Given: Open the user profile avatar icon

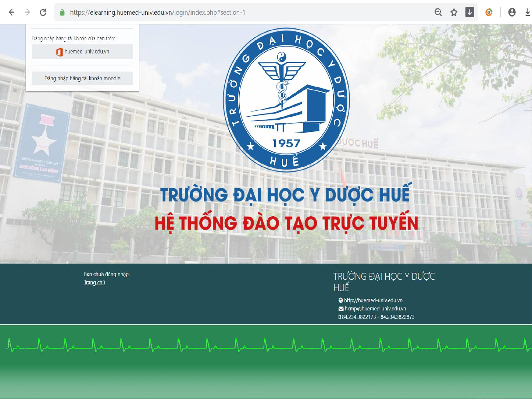Looking at the screenshot, I should pos(512,13).
